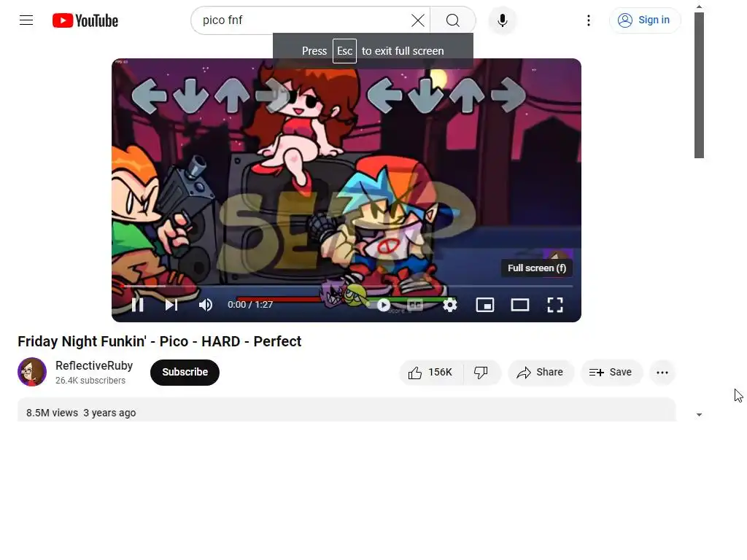The image size is (747, 560).
Task: Go to YouTube home via logo
Action: [x=85, y=20]
